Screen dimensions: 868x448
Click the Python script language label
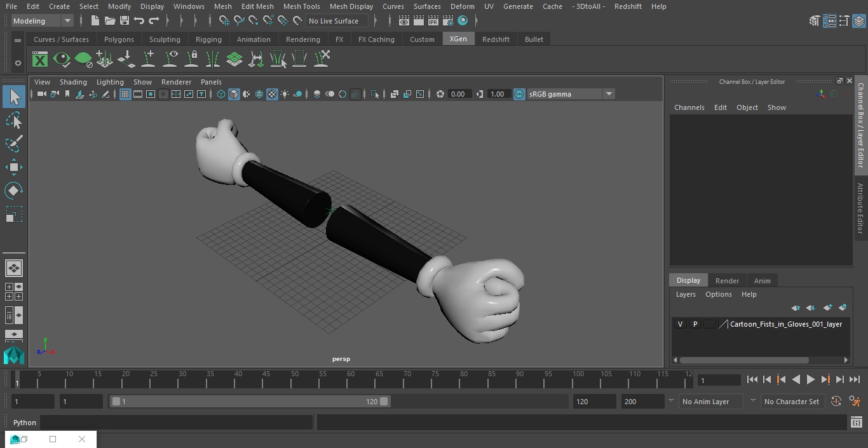pos(25,423)
